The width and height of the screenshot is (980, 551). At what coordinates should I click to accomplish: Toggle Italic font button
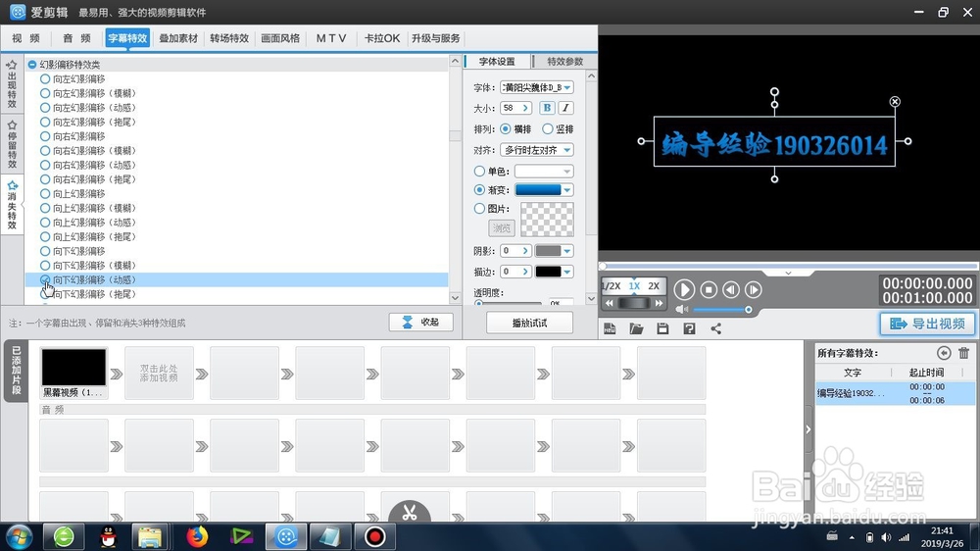point(565,108)
